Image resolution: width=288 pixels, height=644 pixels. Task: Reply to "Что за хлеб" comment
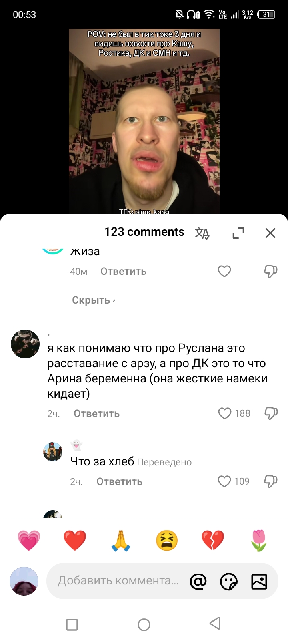coord(119,482)
